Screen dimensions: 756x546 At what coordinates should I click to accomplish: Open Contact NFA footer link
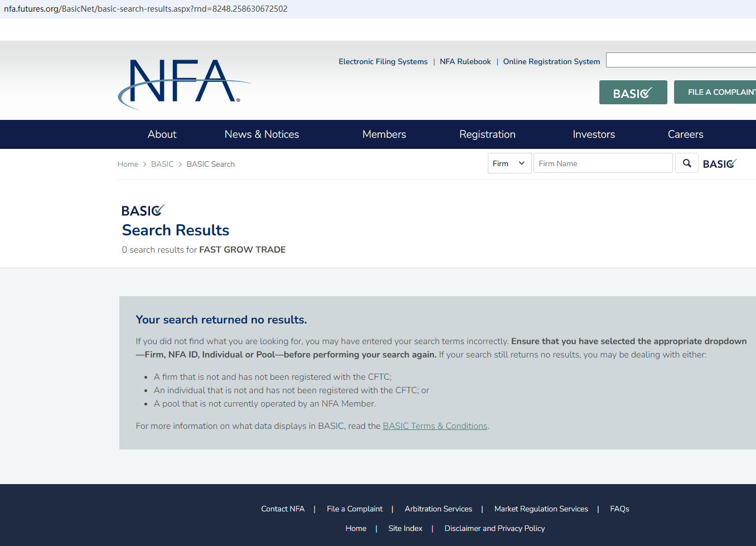click(x=283, y=509)
